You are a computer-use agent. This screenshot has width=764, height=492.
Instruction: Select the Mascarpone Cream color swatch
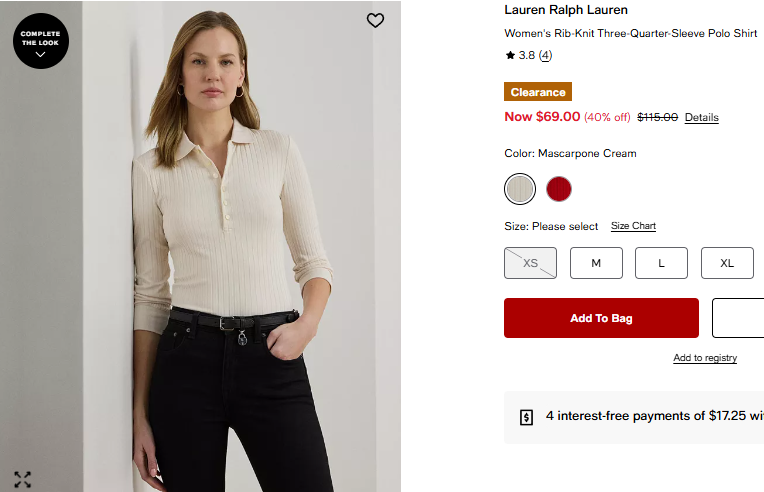[x=520, y=188]
